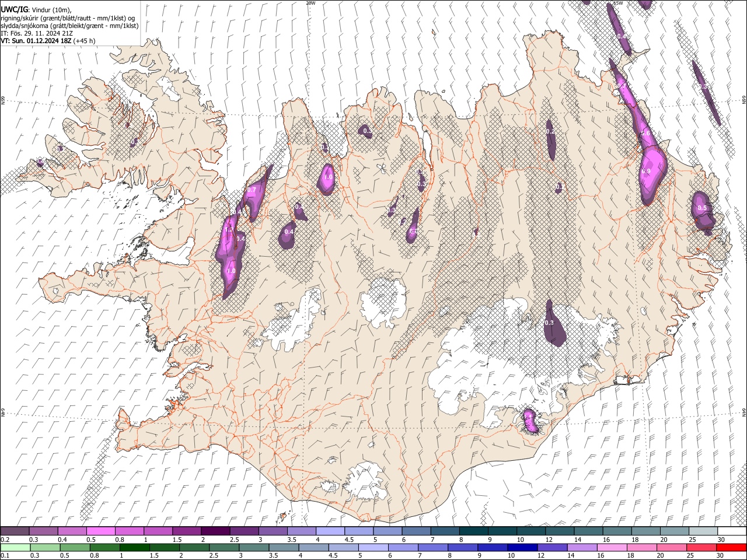
Task: Click the snow-scale label 0.2
Action: [5, 540]
